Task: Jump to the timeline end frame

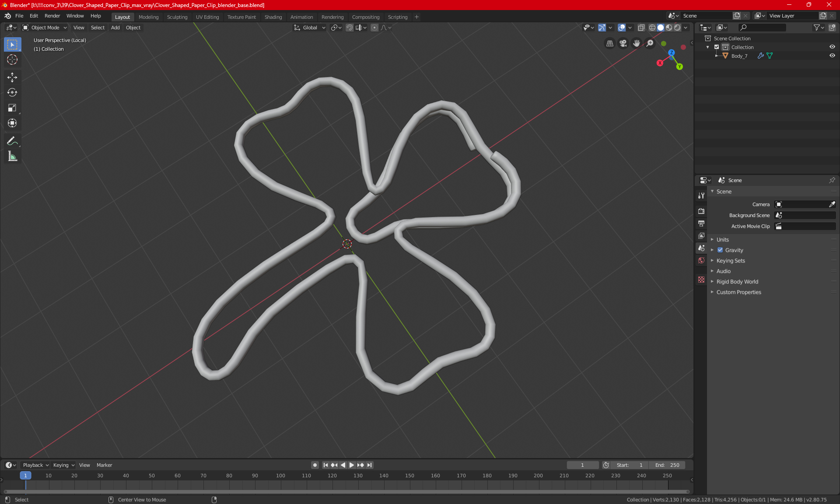Action: coord(370,465)
